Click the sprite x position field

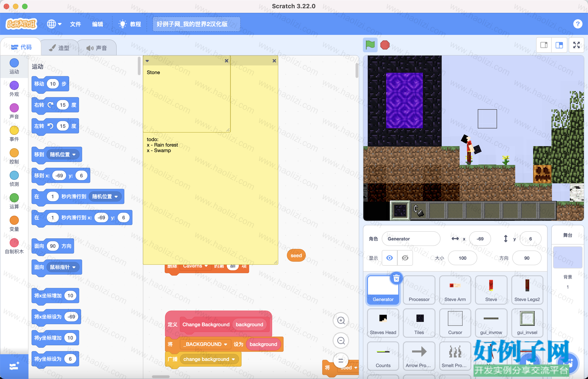(480, 239)
